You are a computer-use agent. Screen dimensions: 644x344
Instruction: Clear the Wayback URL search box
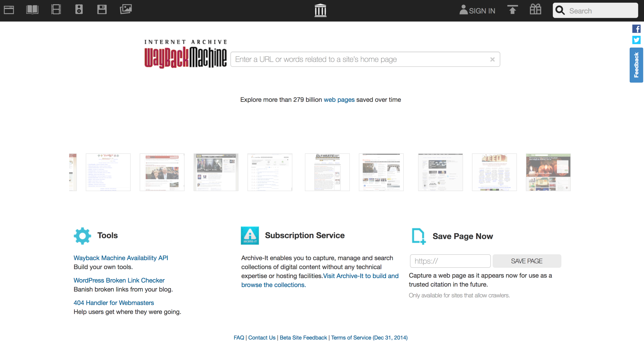[492, 59]
